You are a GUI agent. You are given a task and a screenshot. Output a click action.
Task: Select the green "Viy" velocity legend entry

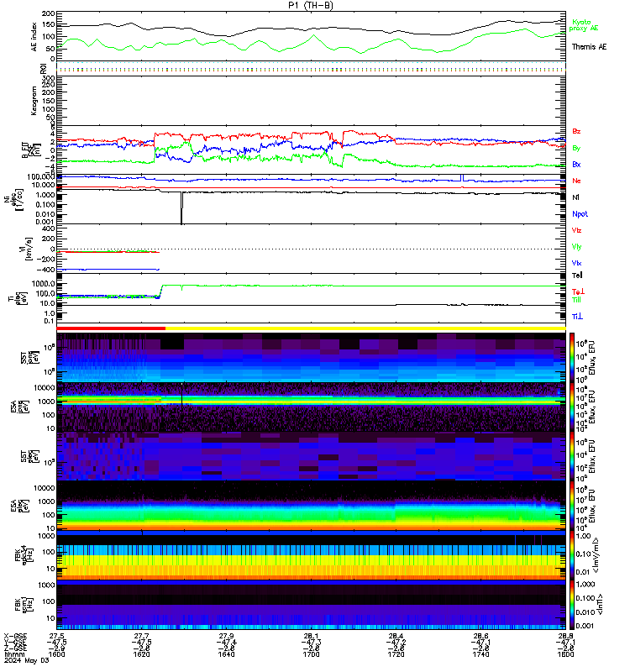click(x=576, y=247)
